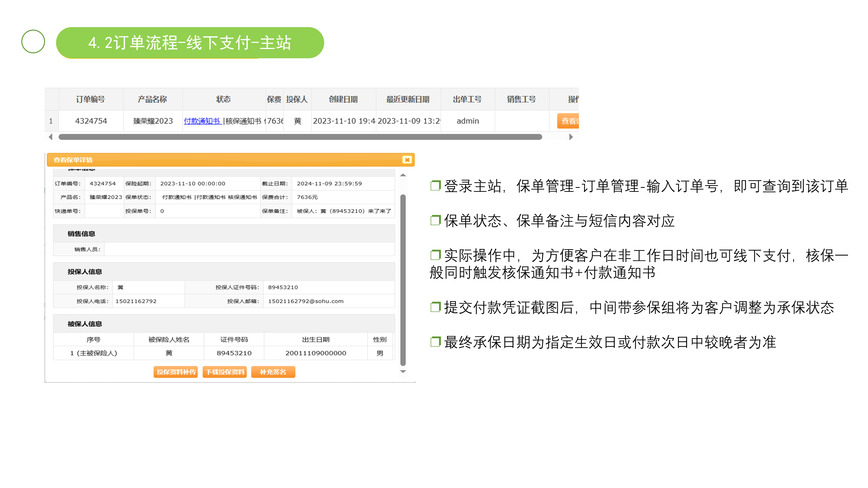
Task: Open the 付款通知书 link in status column
Action: 202,121
